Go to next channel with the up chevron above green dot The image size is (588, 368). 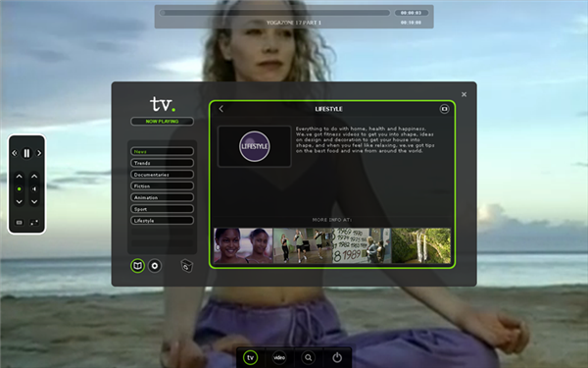20,176
